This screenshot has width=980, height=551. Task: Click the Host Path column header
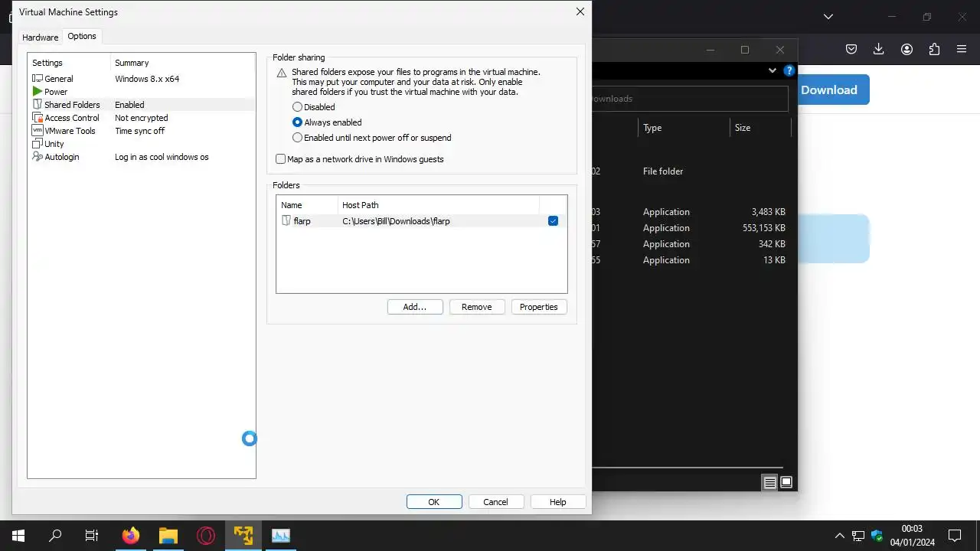[439, 205]
